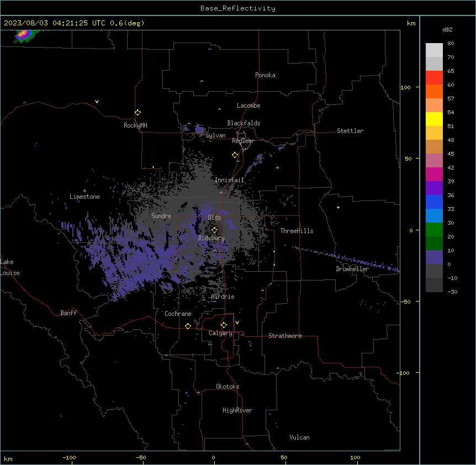Click the Sundre label
The image size is (476, 465).
(161, 216)
